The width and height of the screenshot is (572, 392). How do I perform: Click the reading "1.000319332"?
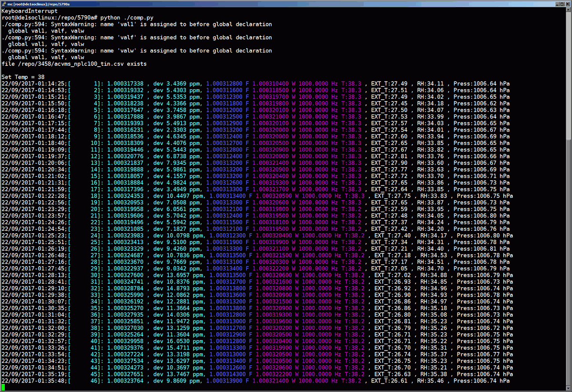pyautogui.click(x=125, y=91)
